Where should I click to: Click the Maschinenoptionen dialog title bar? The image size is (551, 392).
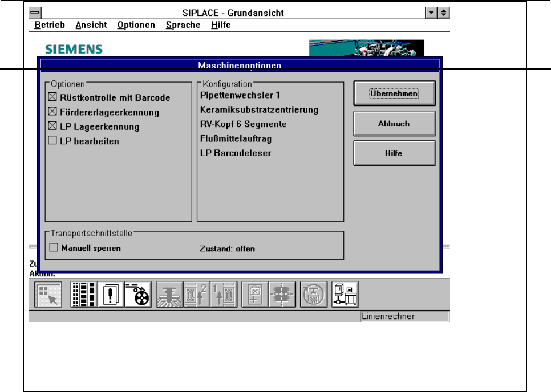[240, 66]
